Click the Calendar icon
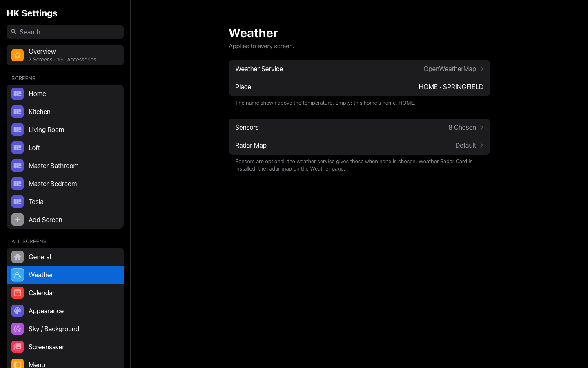This screenshot has width=588, height=368. 18,293
